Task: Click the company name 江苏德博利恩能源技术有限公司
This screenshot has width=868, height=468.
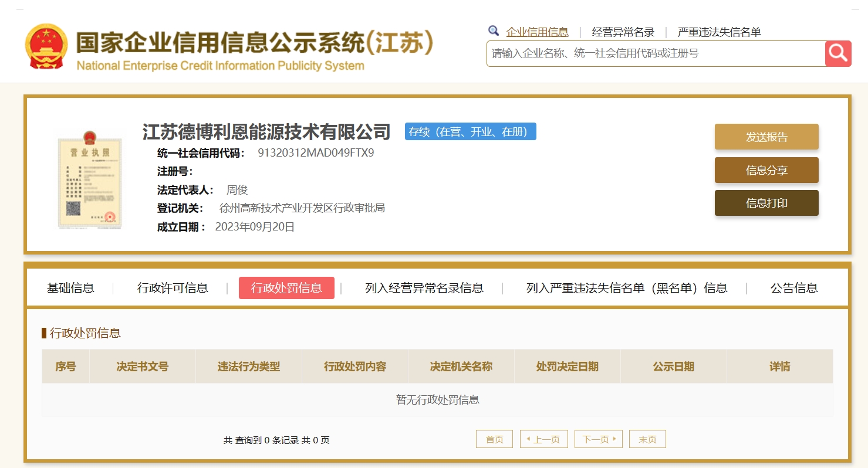Action: 266,132
